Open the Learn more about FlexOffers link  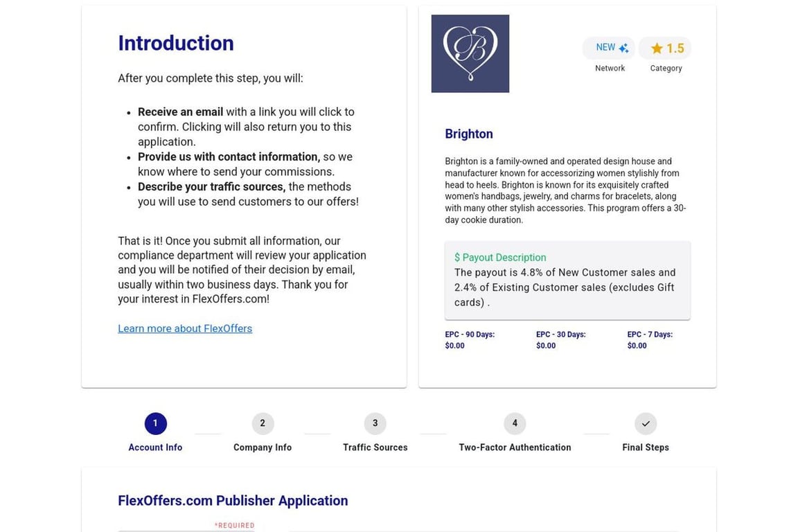point(185,328)
